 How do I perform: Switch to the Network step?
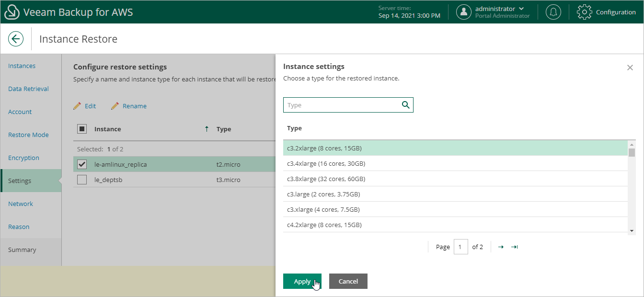(x=21, y=204)
